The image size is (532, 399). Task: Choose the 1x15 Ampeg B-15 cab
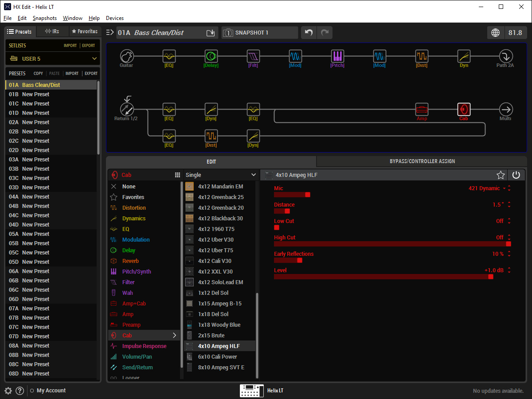click(220, 304)
